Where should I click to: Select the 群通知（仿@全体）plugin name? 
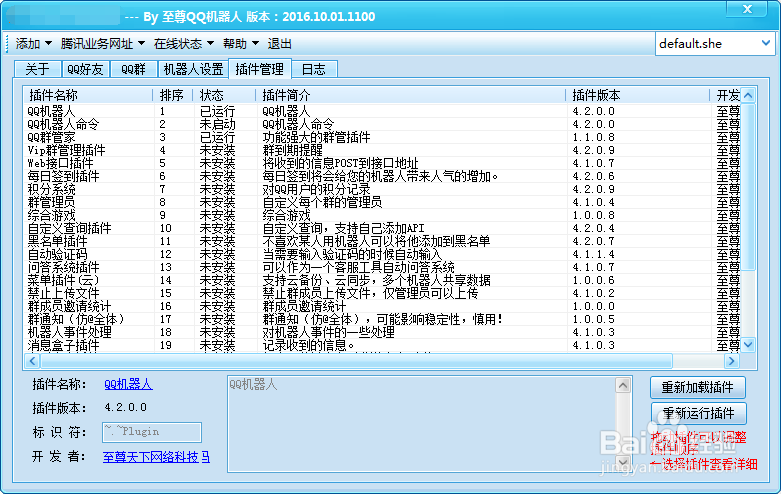coord(76,319)
